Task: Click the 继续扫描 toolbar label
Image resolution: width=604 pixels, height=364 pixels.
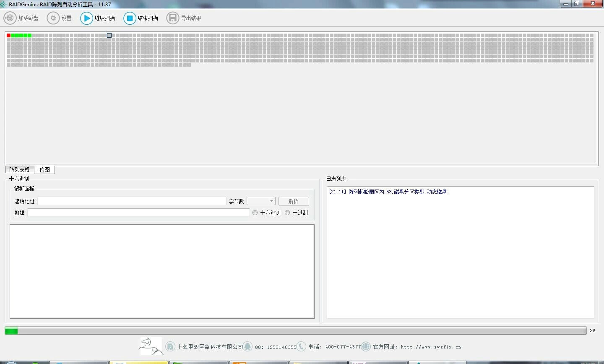Action: (x=104, y=18)
